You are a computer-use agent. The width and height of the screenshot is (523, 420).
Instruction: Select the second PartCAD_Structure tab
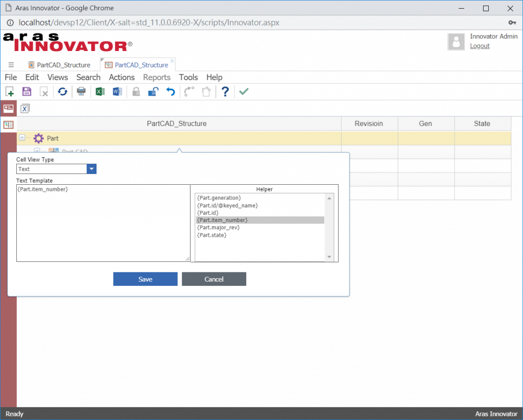point(137,65)
